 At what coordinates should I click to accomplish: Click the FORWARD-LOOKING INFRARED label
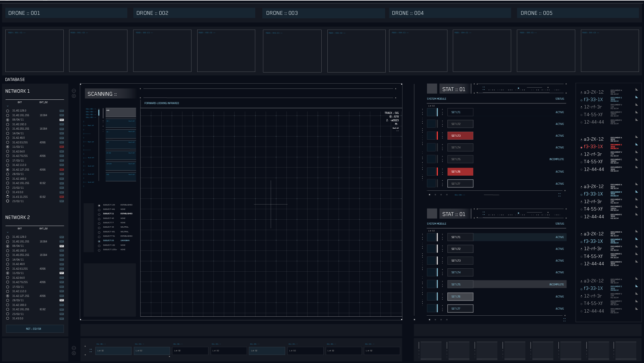point(162,103)
